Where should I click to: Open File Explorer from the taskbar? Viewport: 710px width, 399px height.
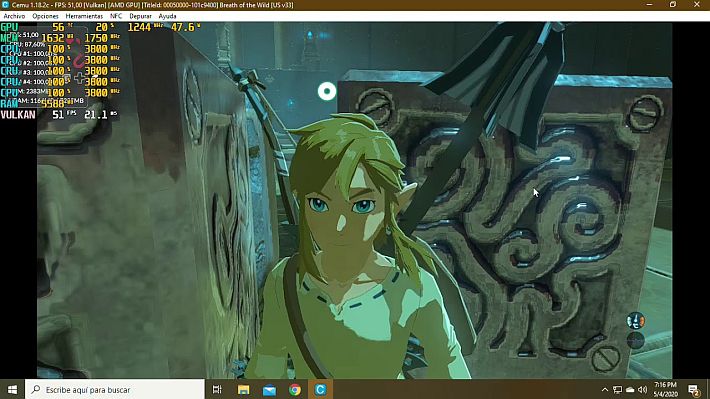[243, 389]
